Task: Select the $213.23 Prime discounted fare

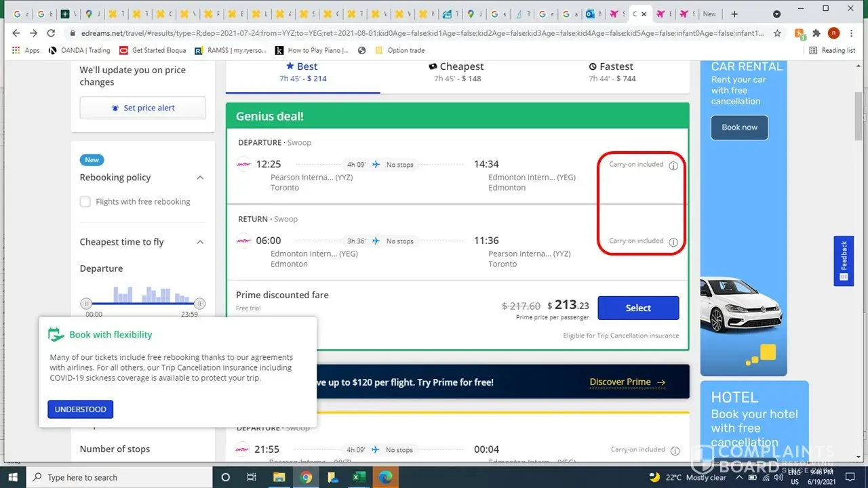Action: pos(637,308)
